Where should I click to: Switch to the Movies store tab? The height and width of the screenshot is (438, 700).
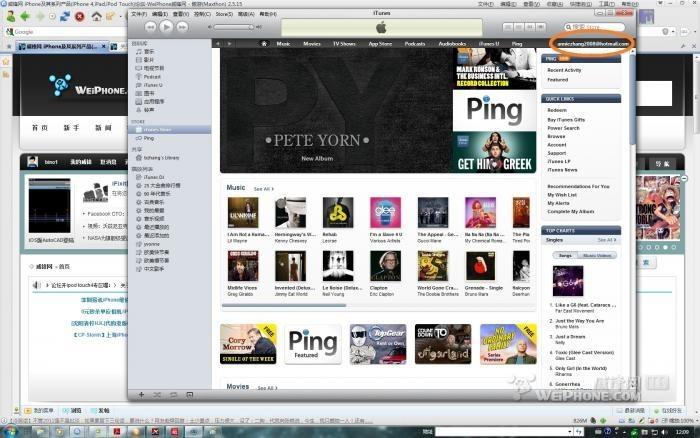coord(312,44)
